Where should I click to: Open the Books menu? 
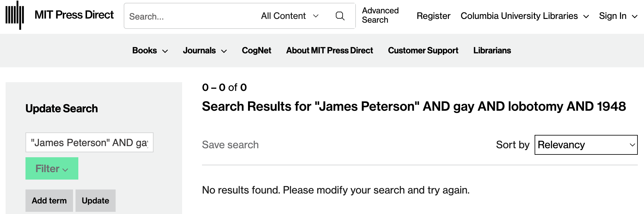tap(150, 51)
